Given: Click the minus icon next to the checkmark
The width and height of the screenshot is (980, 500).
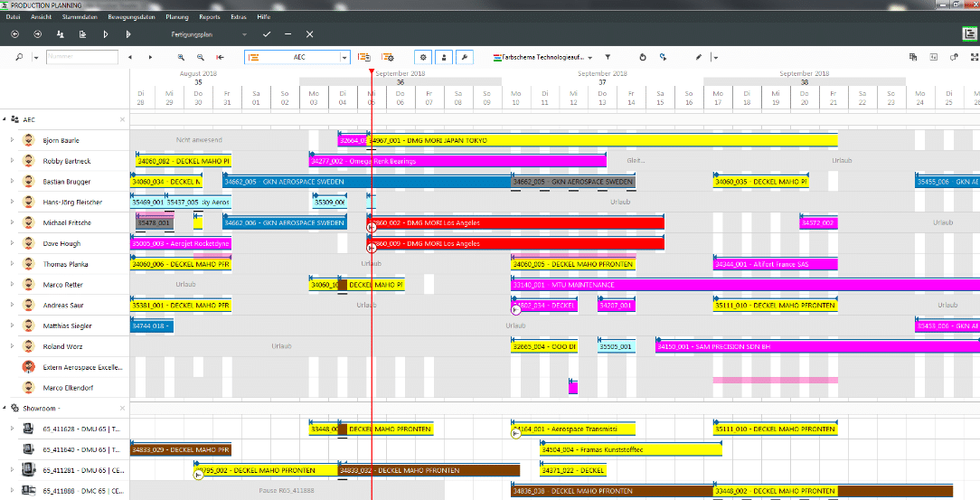Looking at the screenshot, I should pyautogui.click(x=287, y=34).
